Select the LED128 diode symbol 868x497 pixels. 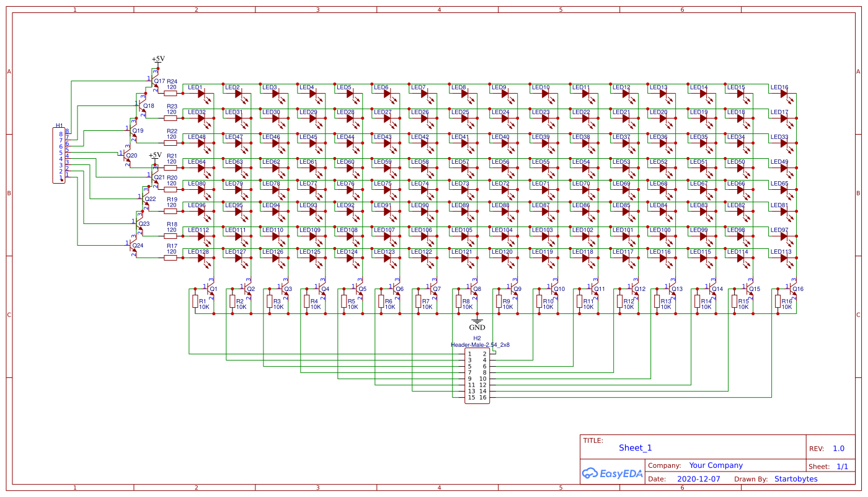tap(200, 259)
